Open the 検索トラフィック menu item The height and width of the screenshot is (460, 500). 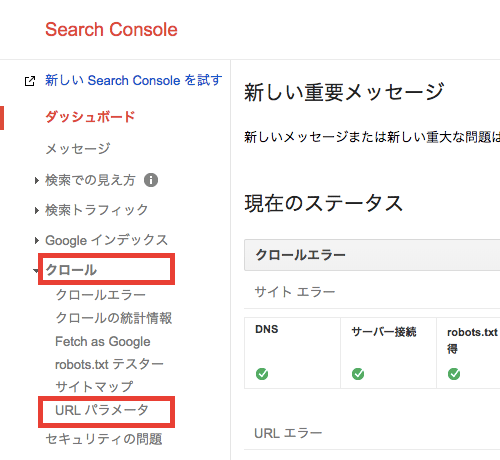pos(97,210)
